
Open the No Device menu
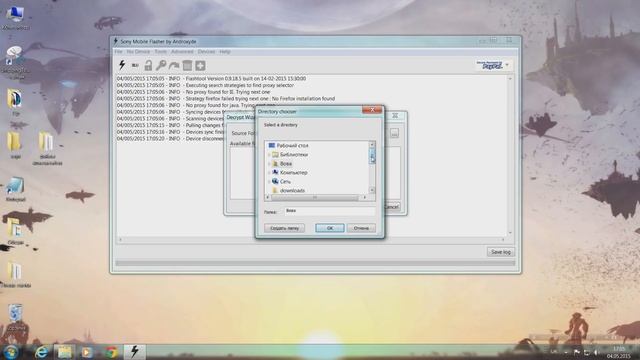coord(138,52)
